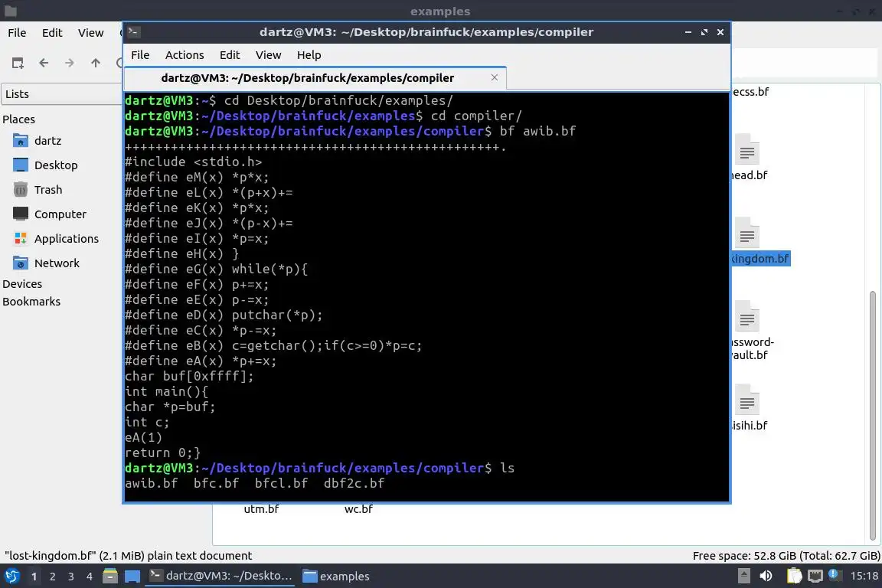
Task: Show hidden tray icons with the arrow
Action: [x=743, y=576]
